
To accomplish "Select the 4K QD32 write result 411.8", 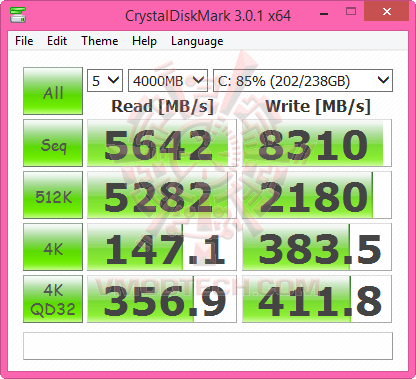I will (x=317, y=299).
